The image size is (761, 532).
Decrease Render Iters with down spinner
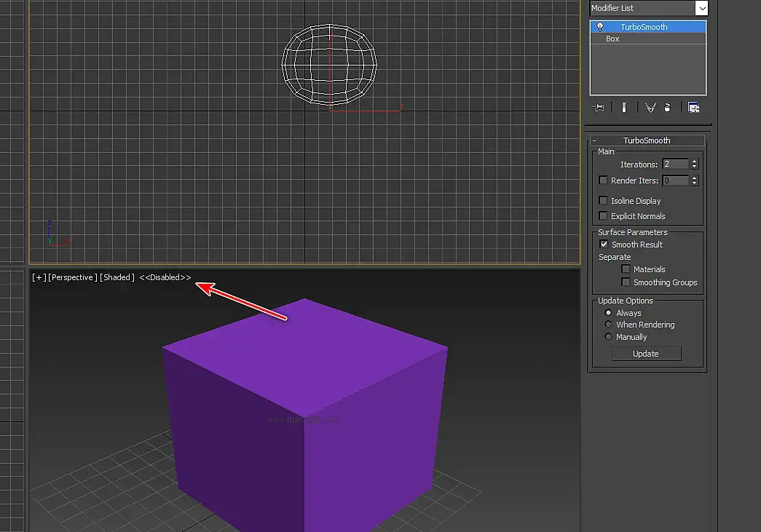coord(695,184)
